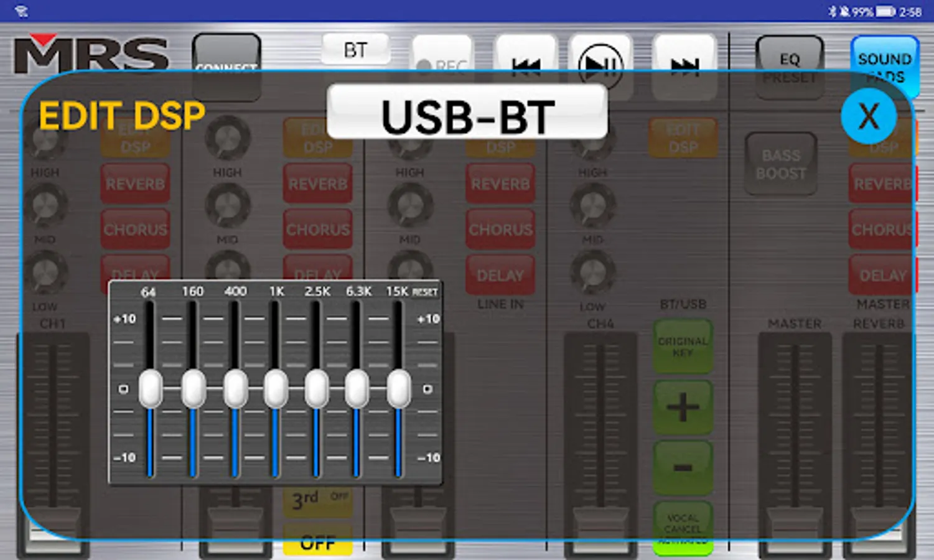
Task: Toggle REVERB on the CH1 channel
Action: [135, 184]
